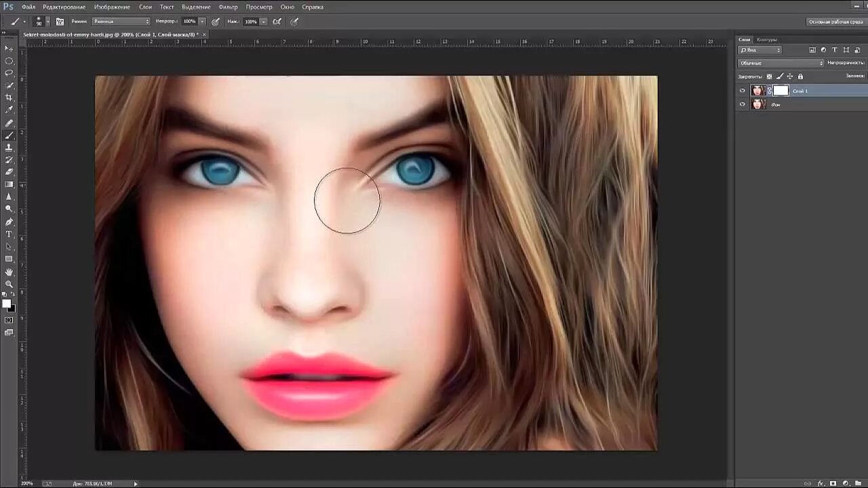Unlink mask from Слой 1 layer
Viewport: 868px width, 488px height.
click(x=770, y=91)
